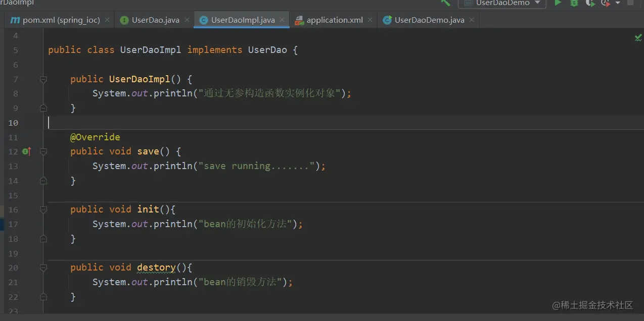The height and width of the screenshot is (321, 644).
Task: Run UserDaoDemo with the green play icon
Action: coord(558,3)
